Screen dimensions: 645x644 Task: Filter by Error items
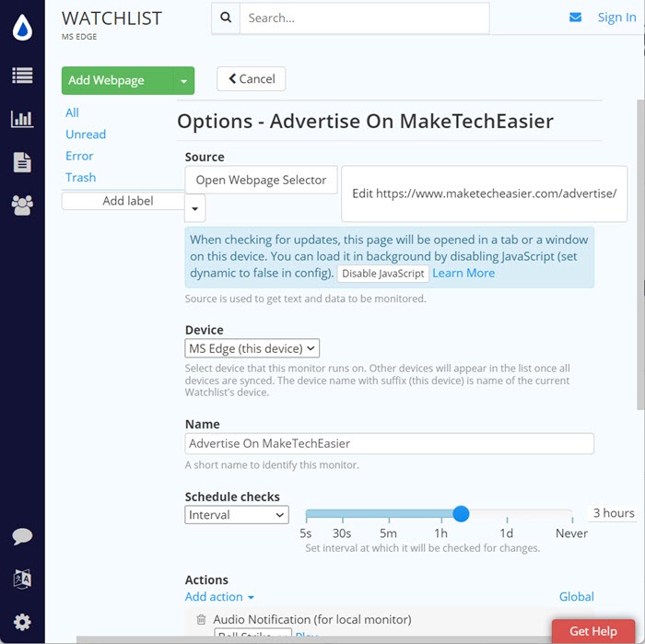(x=79, y=156)
